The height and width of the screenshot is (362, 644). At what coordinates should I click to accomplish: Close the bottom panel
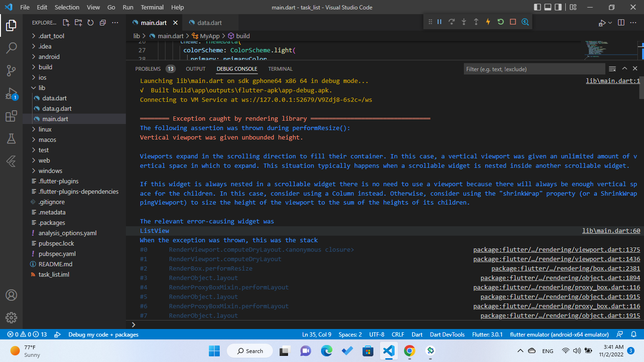point(635,69)
